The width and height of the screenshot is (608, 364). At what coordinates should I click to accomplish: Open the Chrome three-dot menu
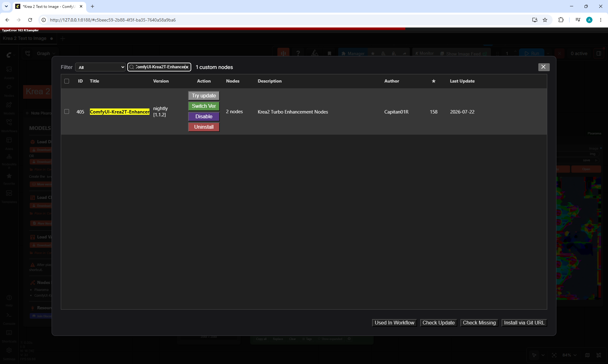601,20
